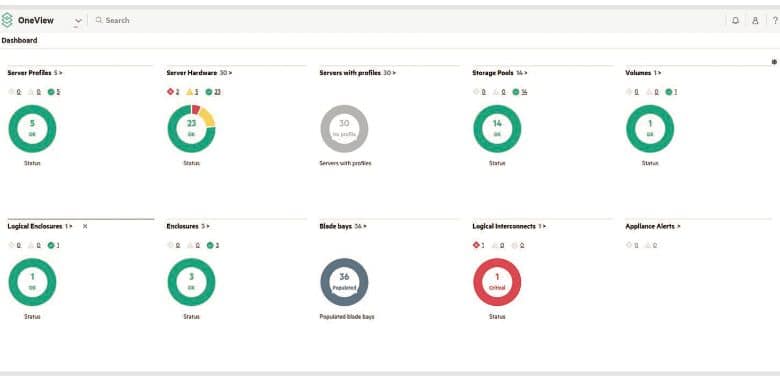Screen dimensions: 780x379
Task: Click Volumes warning count icon
Action: click(649, 92)
